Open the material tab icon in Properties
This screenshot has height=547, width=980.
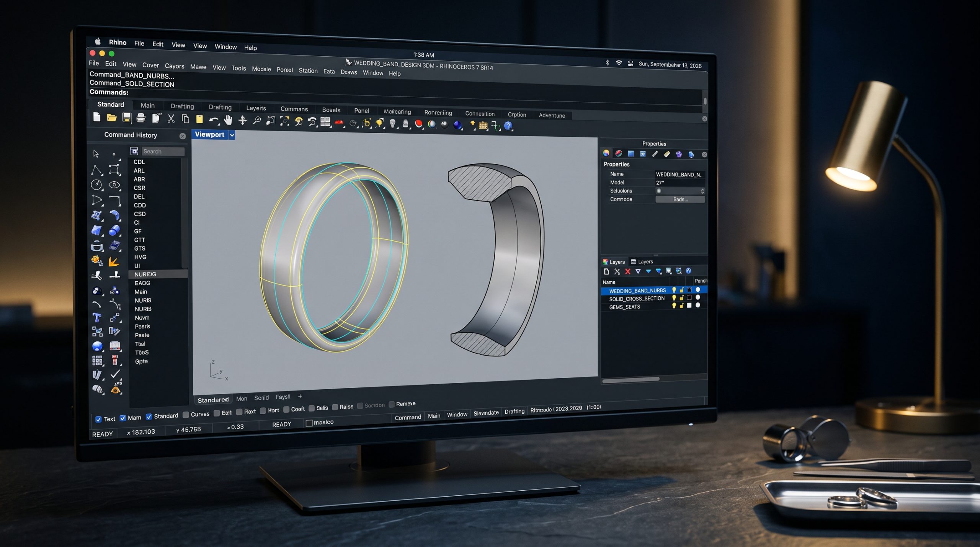[x=618, y=153]
